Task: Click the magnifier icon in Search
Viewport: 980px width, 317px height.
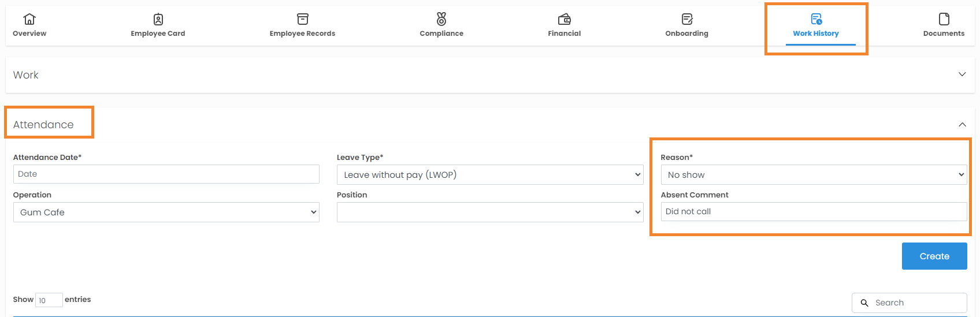Action: 864,303
